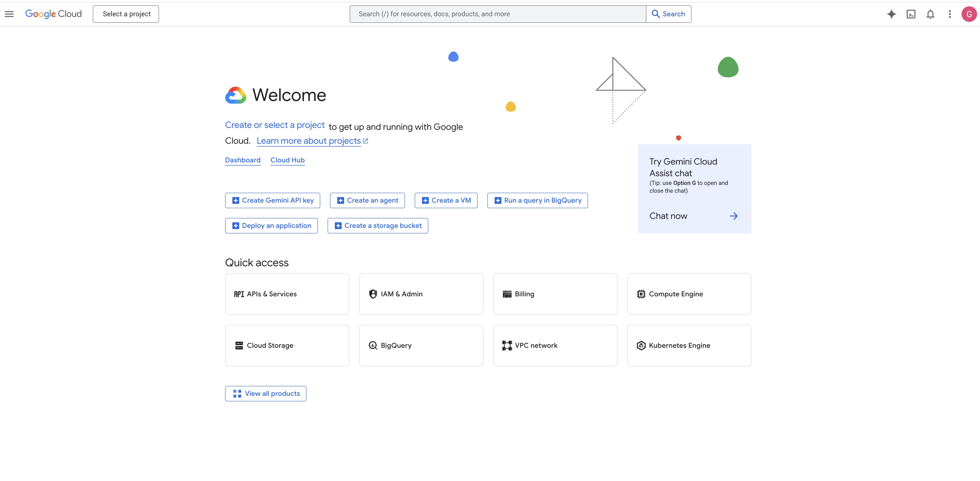The image size is (980, 481).
Task: Click the multicolor cloud icon beside Welcome
Action: [x=236, y=95]
